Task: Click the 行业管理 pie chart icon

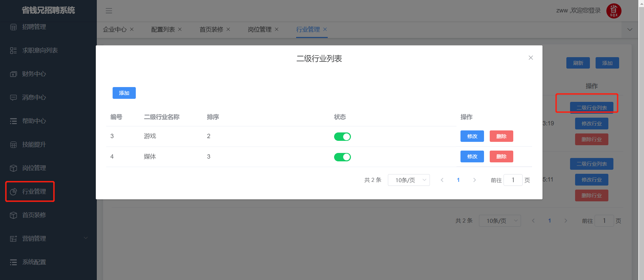Action: tap(13, 192)
